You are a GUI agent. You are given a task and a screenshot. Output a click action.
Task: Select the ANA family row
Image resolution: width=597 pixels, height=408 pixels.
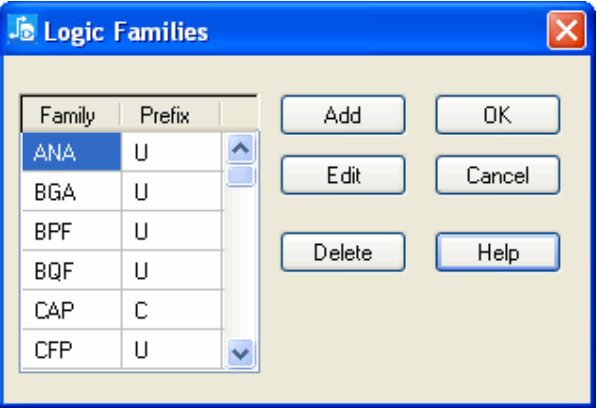pos(122,152)
